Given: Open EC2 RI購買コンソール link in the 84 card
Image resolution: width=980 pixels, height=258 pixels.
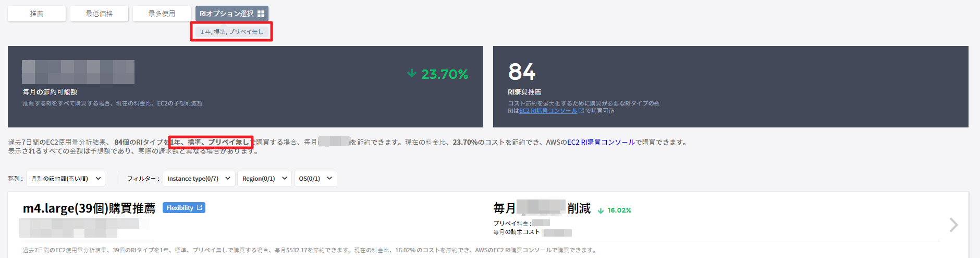Looking at the screenshot, I should click(548, 111).
